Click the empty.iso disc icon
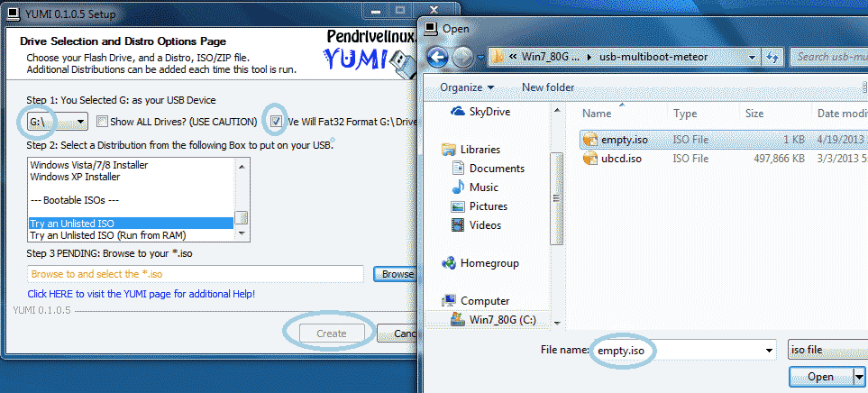868x393 pixels. click(x=590, y=140)
